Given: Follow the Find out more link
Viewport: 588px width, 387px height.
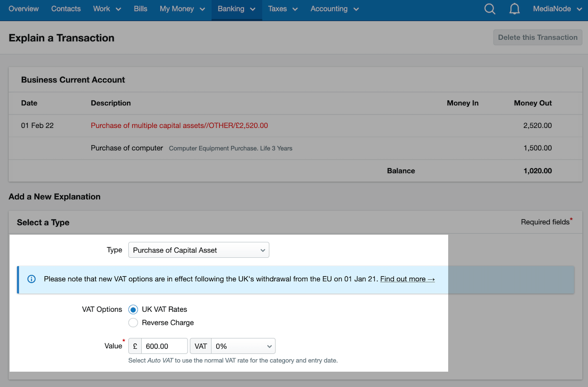Looking at the screenshot, I should [x=407, y=279].
